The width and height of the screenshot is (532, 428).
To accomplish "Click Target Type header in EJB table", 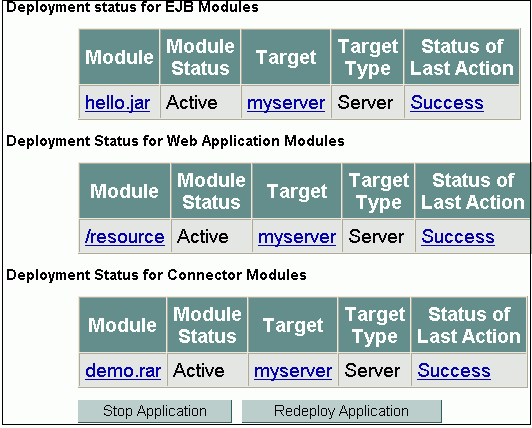I will tap(367, 57).
